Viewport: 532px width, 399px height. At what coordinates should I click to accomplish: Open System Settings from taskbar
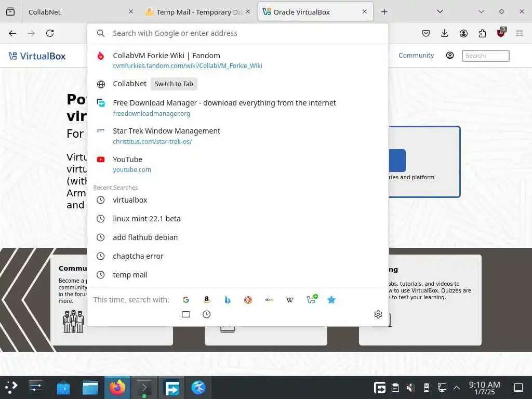click(36, 388)
